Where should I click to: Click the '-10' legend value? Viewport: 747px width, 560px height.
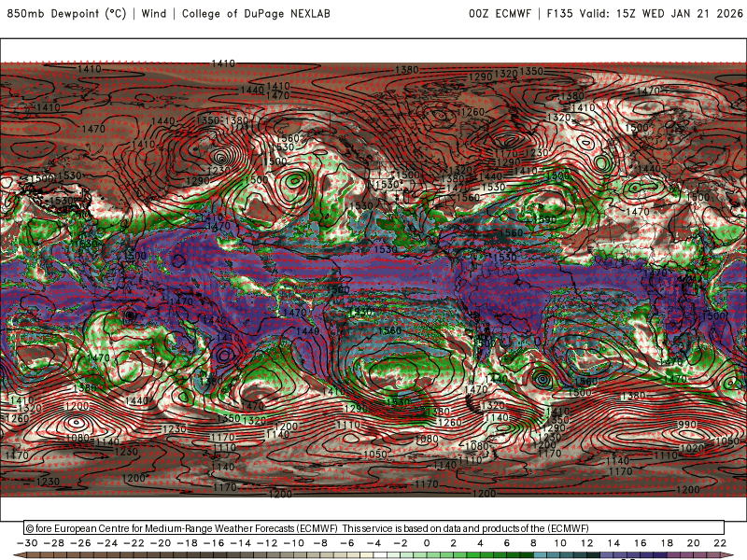tap(294, 543)
